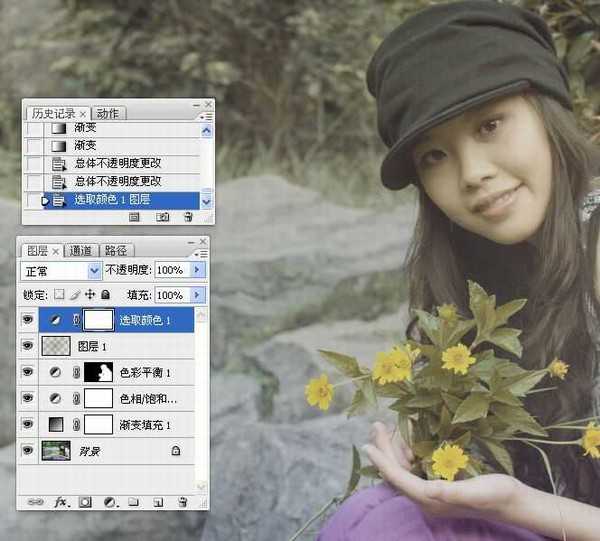Click the link layers icon in Layers panel

[37, 501]
